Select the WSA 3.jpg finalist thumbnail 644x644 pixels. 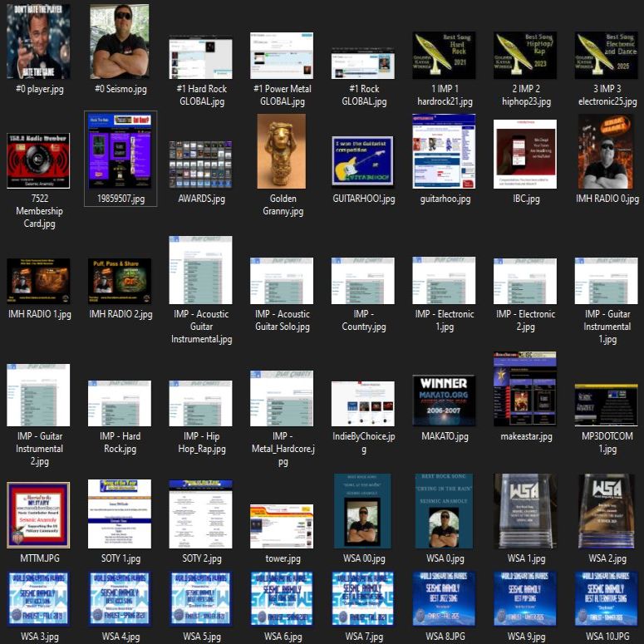[x=38, y=599]
